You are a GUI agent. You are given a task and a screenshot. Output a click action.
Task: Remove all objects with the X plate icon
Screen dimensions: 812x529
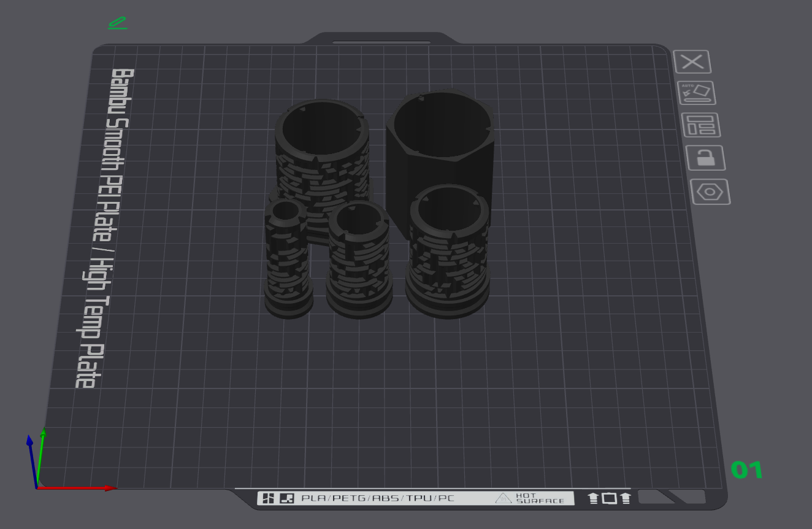[x=692, y=62]
